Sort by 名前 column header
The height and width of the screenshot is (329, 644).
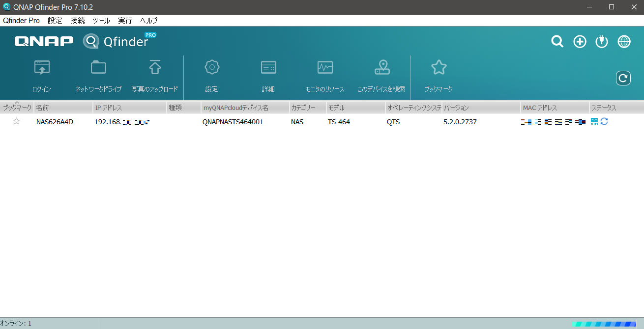coord(63,108)
